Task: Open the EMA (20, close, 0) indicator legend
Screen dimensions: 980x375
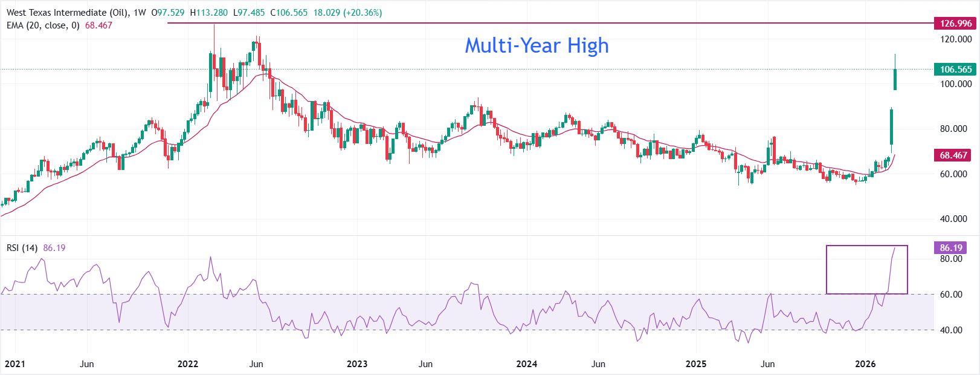Action: point(43,25)
